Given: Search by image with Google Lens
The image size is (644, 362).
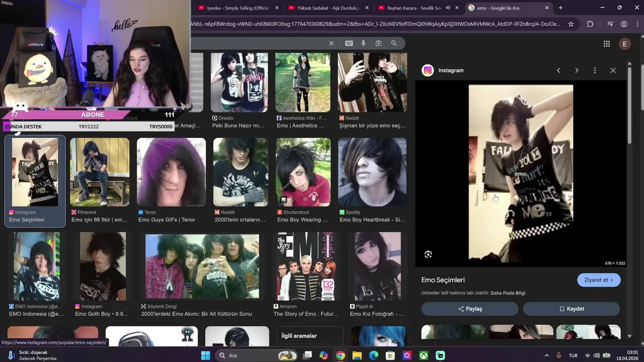Looking at the screenshot, I should coord(378,43).
